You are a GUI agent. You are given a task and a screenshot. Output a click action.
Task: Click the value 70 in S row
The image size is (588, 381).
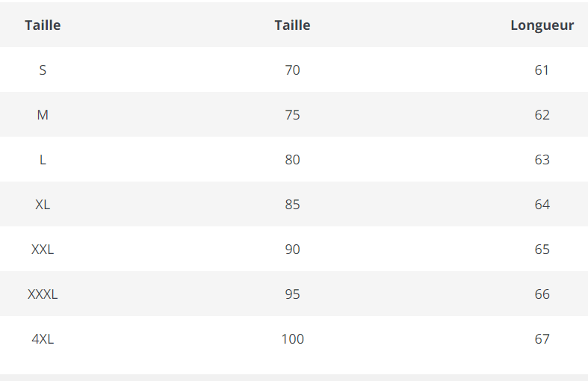tap(292, 70)
